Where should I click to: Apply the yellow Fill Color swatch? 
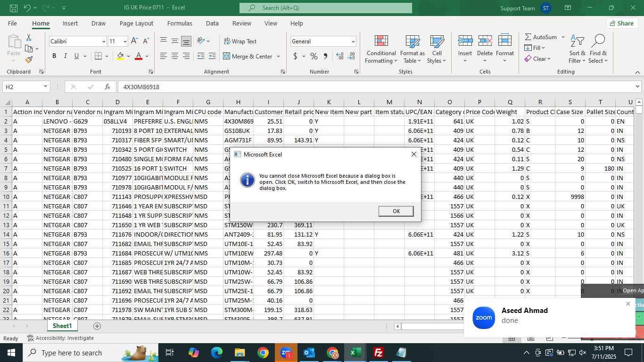(120, 56)
